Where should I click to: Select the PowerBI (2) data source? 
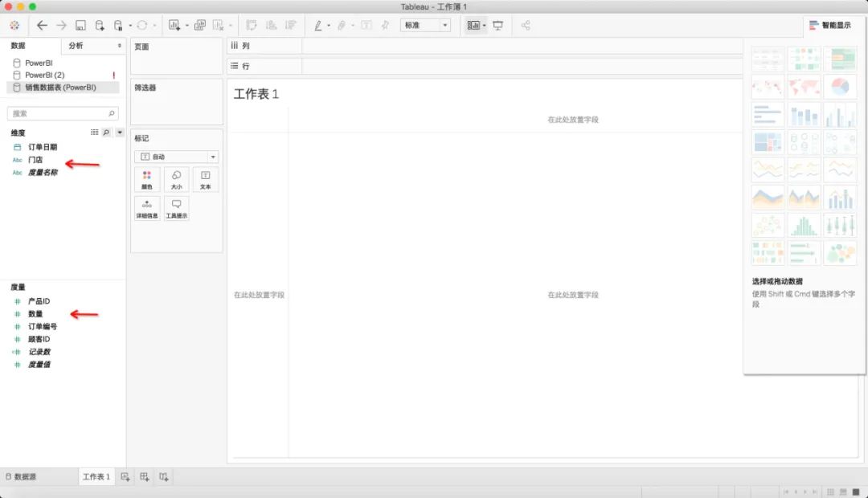point(39,75)
